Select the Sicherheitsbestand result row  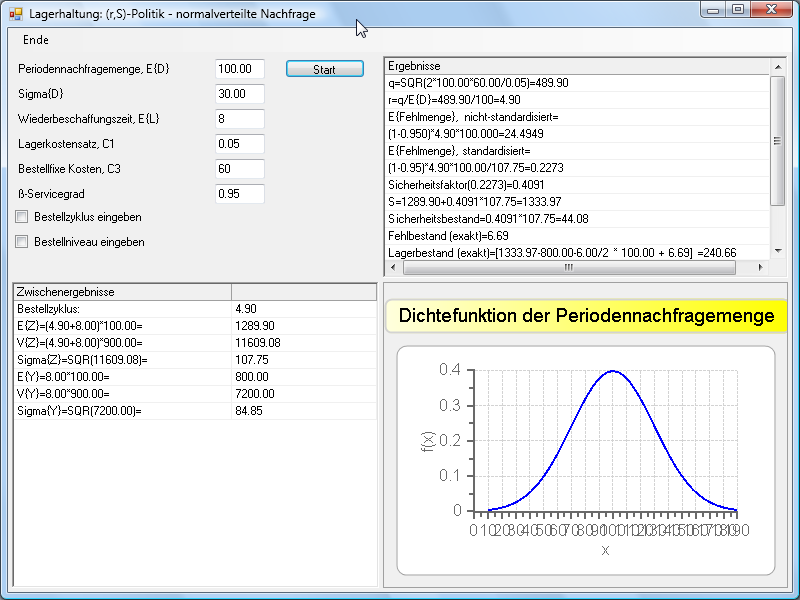pos(575,218)
